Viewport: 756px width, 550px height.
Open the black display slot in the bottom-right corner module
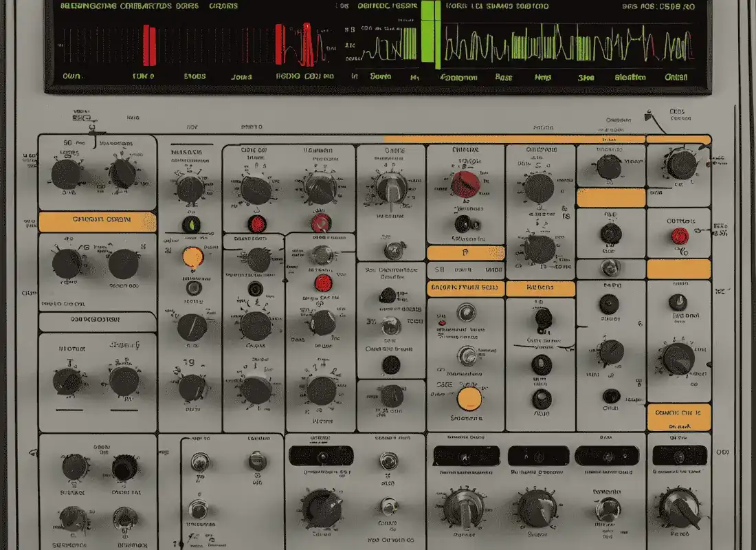(679, 455)
